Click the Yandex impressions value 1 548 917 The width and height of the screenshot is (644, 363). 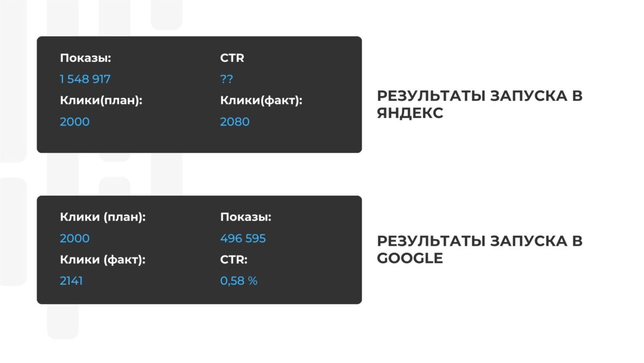[85, 79]
